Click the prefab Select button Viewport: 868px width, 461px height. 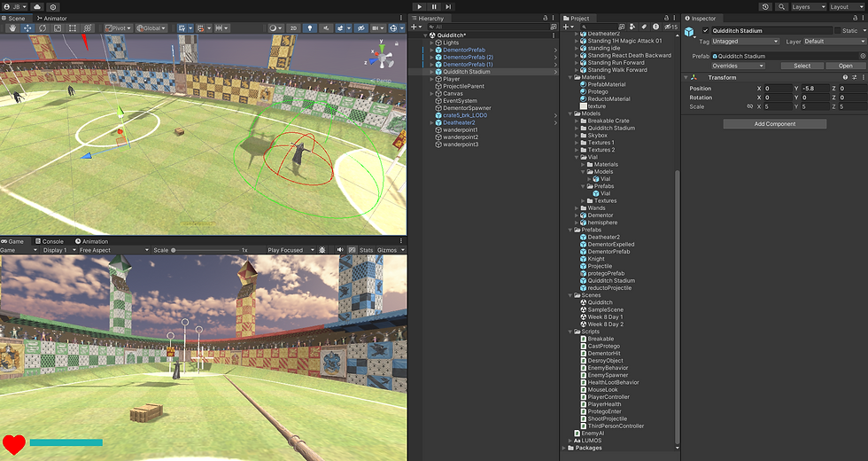[x=802, y=66]
